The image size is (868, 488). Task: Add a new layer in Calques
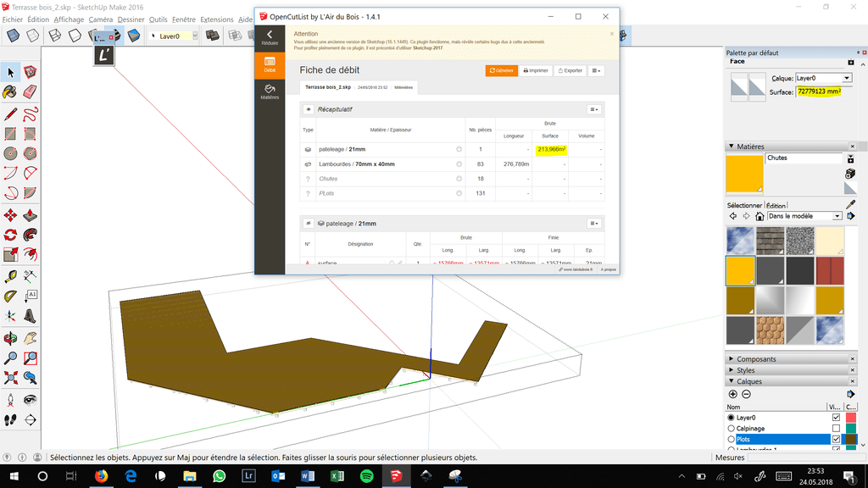coord(733,394)
